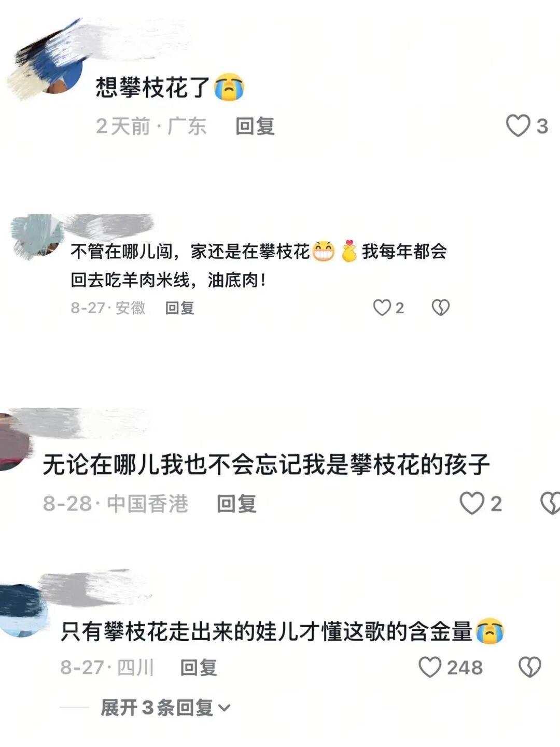Reply to the 8-27 Anhui comment

pos(179,308)
